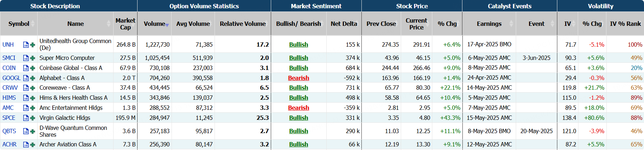The image size is (644, 150).
Task: Add SMCI using the green plus icon
Action: [33, 58]
